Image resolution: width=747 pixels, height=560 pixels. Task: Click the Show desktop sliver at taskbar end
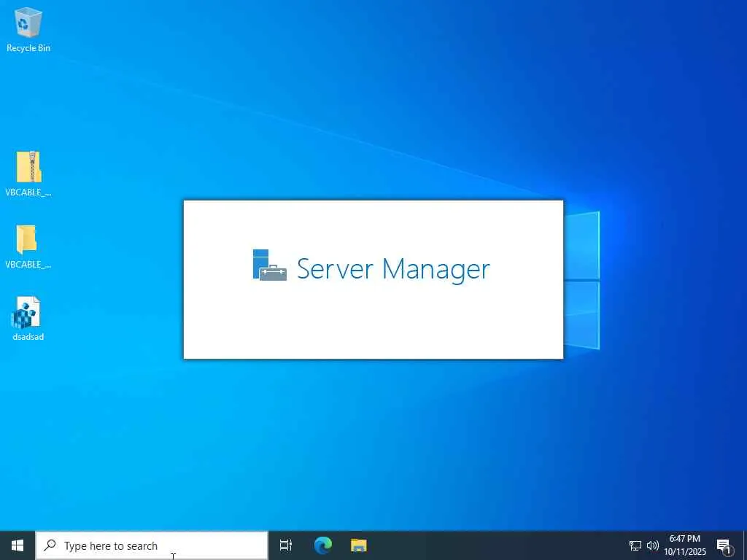[x=745, y=545]
